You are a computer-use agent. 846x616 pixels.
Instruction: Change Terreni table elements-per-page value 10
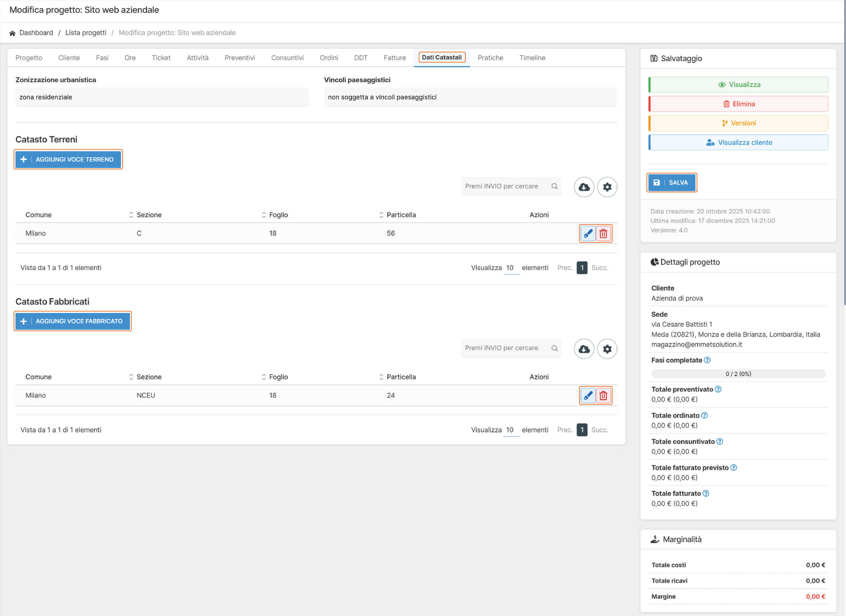click(511, 268)
